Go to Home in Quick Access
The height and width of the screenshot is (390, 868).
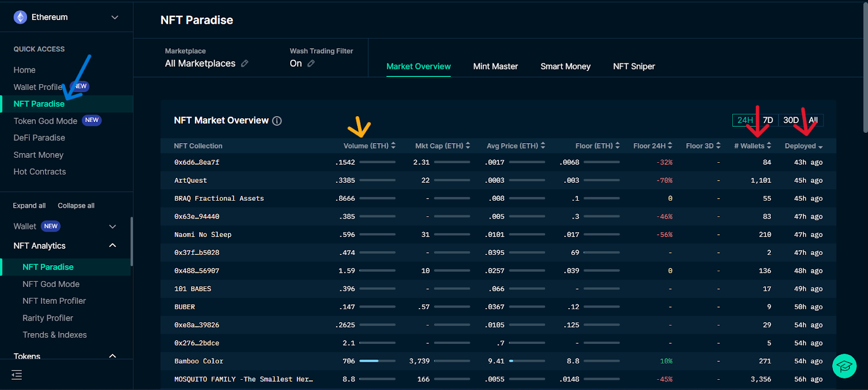pos(24,70)
